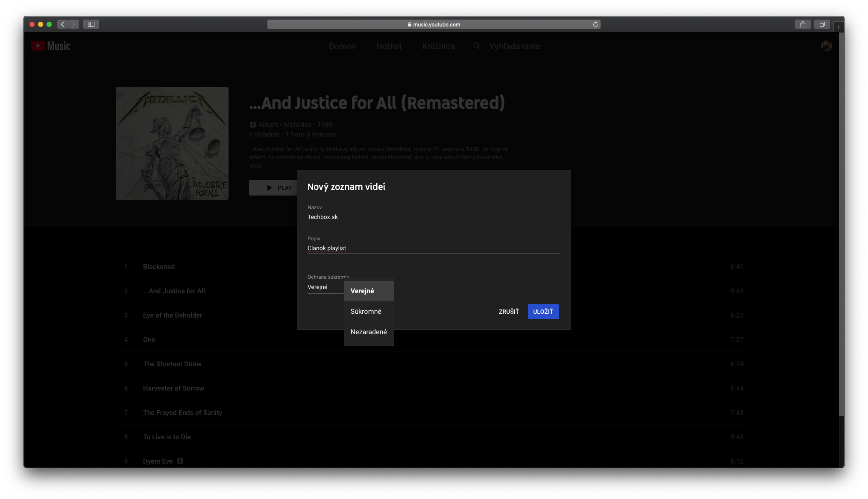Screen dimensions: 868x499
Task: Click the search magnifier icon
Action: tap(477, 46)
